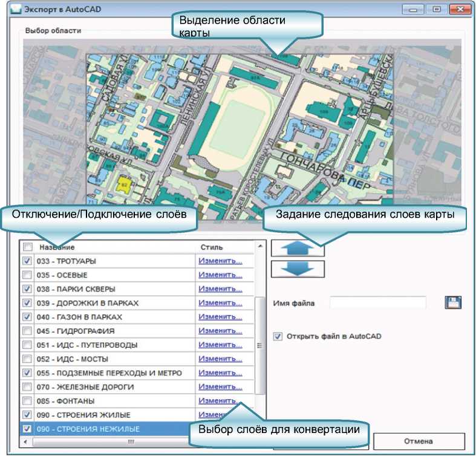Toggle 040 - ГАЗОН В ПАРКАХ checkbox

(27, 317)
